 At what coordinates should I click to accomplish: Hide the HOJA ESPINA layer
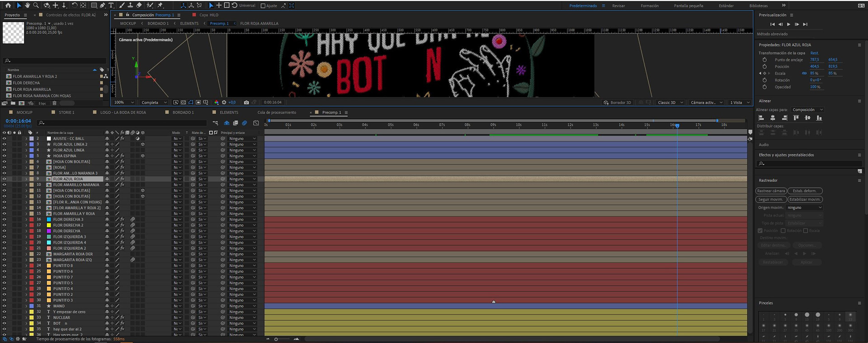[5, 156]
